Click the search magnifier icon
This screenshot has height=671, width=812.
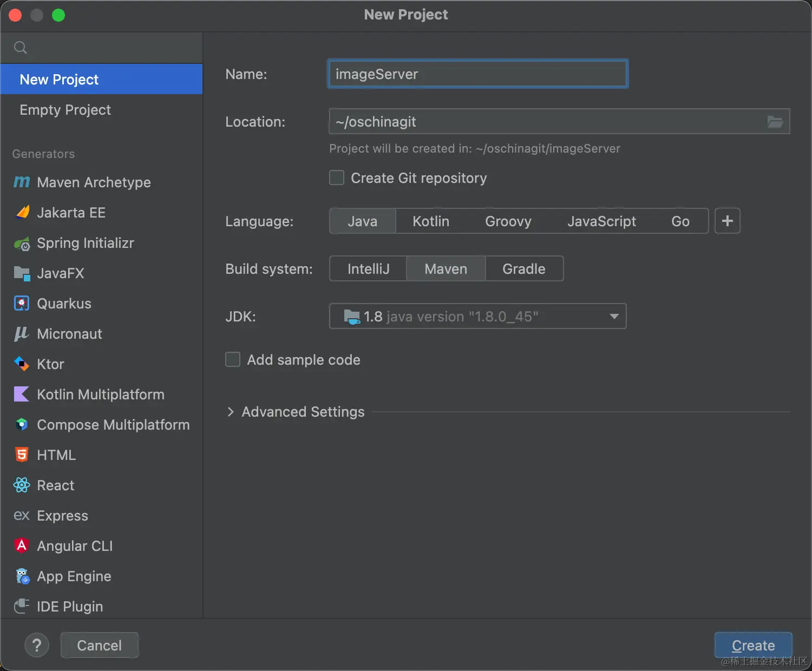pos(21,48)
